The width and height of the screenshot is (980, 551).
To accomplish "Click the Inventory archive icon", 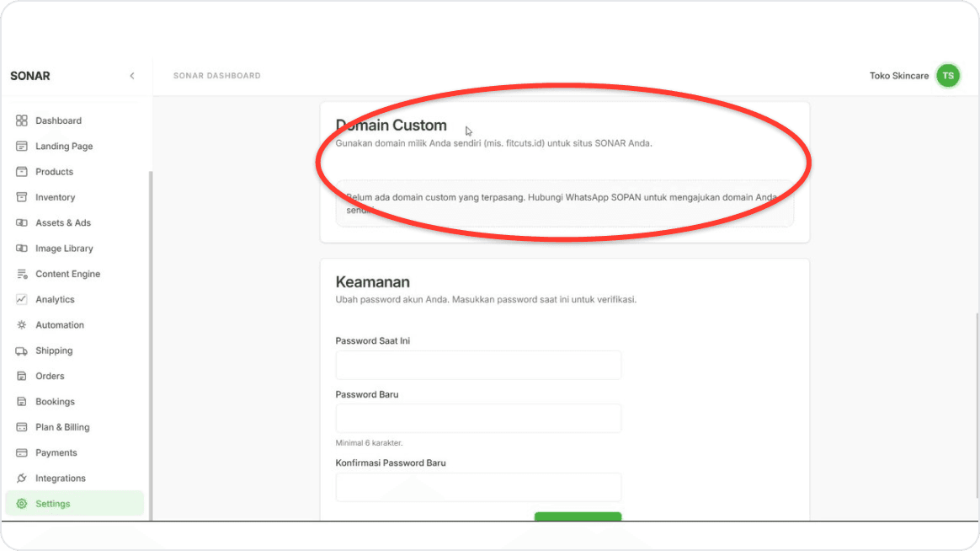I will tap(21, 197).
